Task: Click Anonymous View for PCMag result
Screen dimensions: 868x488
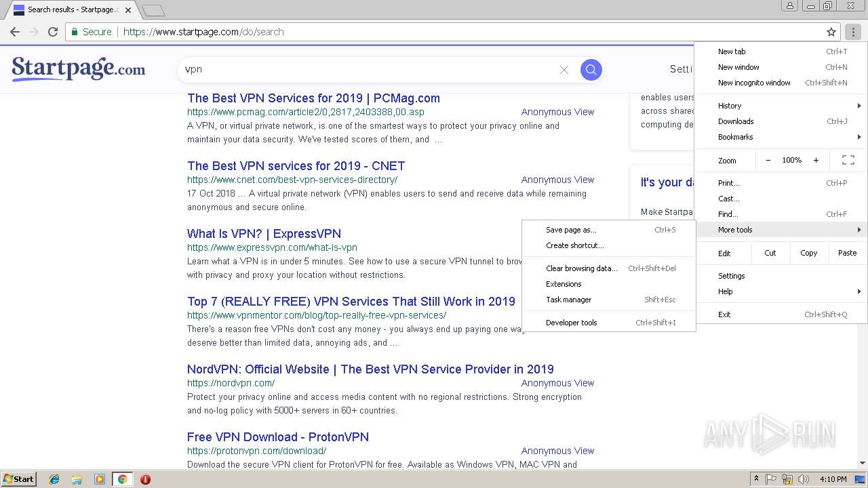Action: click(x=557, y=112)
